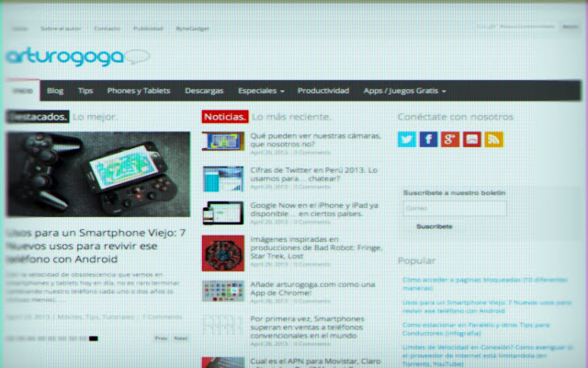Viewport: 588px width, 368px height.
Task: Advance featured slider with Next
Action: point(180,339)
